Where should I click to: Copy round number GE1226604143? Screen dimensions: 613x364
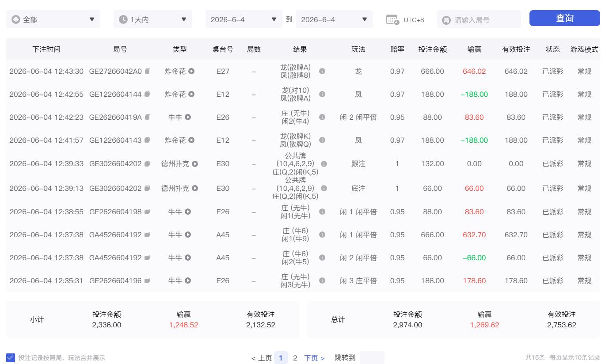(148, 140)
